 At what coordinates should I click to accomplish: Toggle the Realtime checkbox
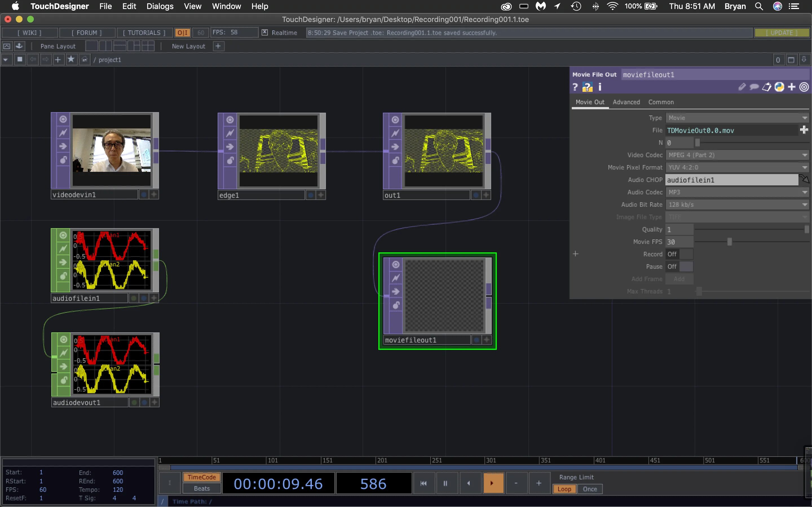coord(265,32)
